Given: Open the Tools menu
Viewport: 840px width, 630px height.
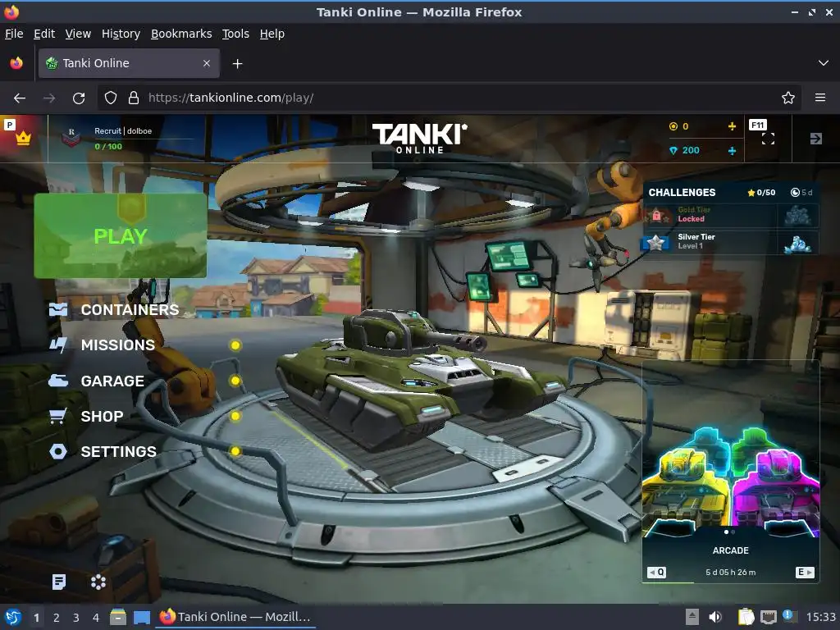Looking at the screenshot, I should [235, 34].
